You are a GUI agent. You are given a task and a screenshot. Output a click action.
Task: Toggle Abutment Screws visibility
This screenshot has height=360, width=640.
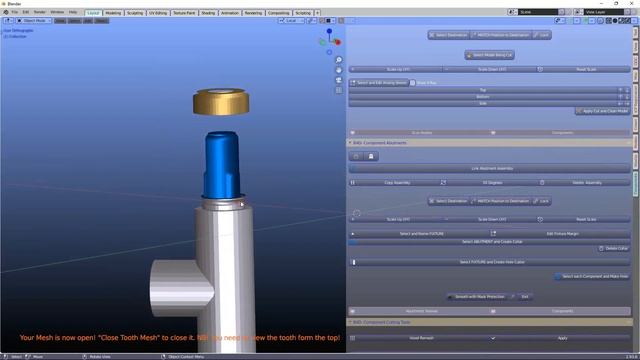coord(419,311)
